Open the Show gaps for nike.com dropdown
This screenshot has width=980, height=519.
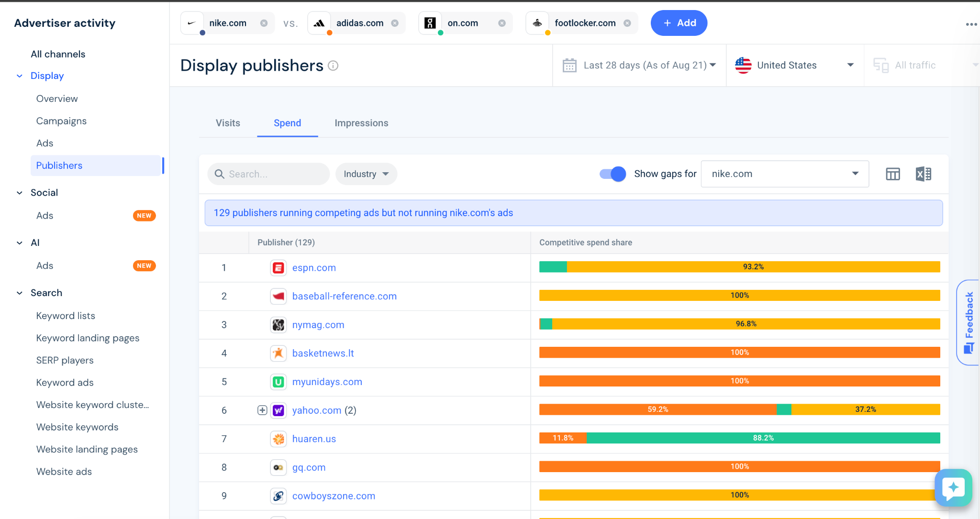pyautogui.click(x=785, y=174)
